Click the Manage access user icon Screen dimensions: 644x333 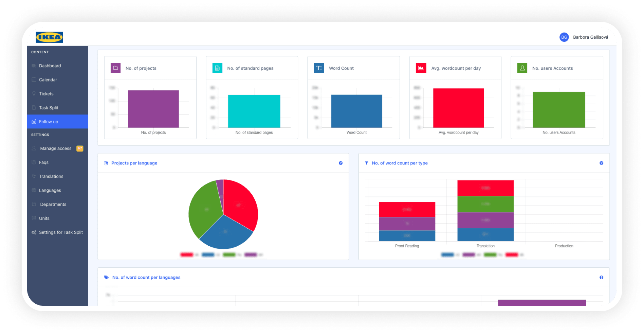tap(34, 148)
